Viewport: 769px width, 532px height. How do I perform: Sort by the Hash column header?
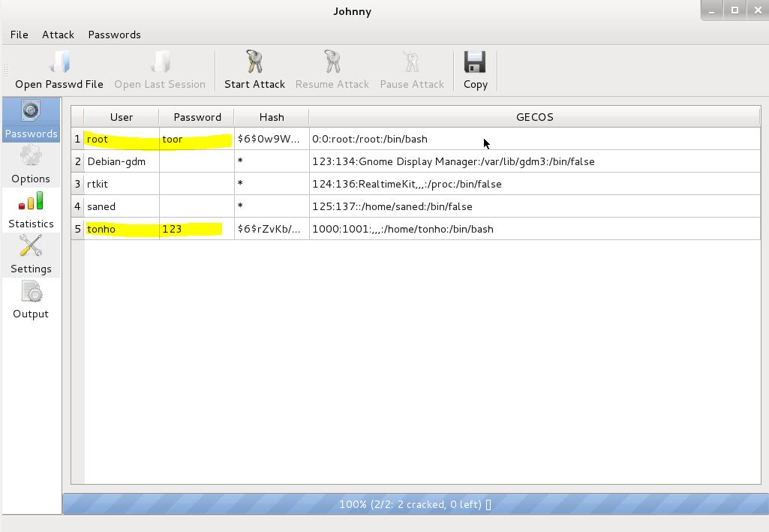pos(271,117)
